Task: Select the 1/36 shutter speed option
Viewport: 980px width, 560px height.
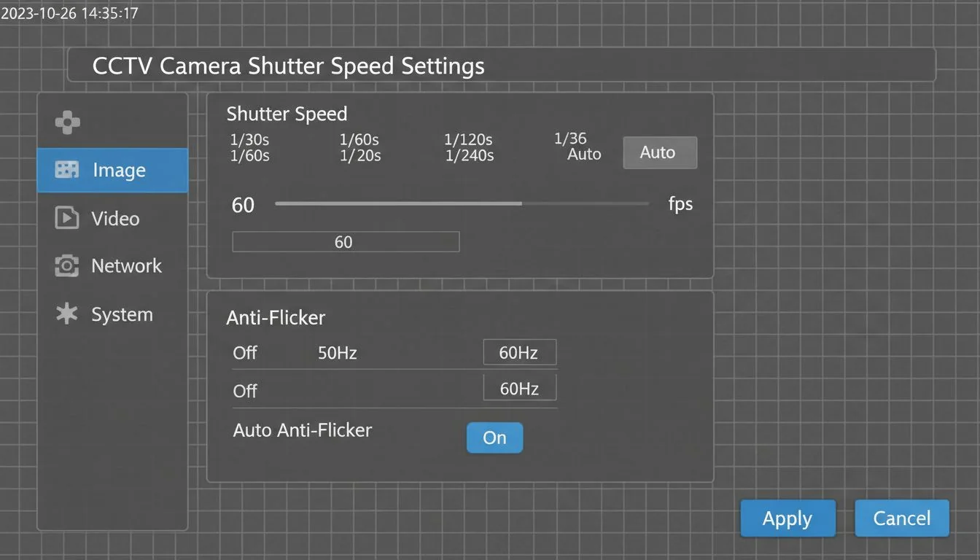Action: pos(570,139)
